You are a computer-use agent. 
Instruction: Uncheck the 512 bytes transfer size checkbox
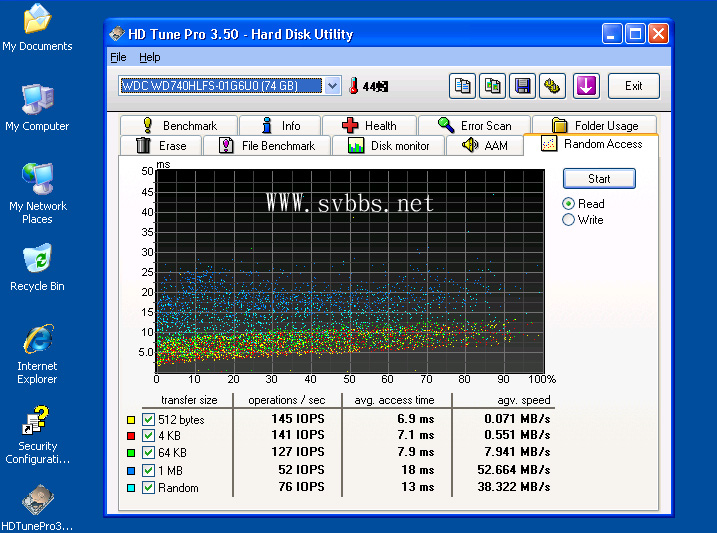tap(149, 420)
